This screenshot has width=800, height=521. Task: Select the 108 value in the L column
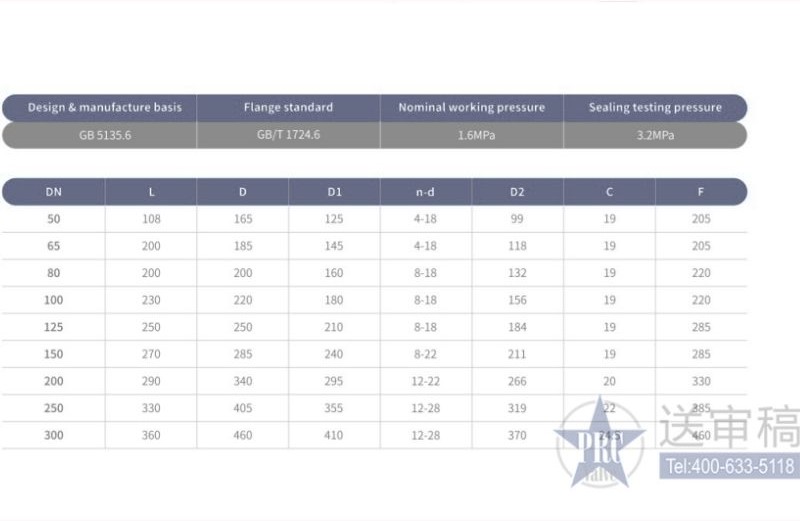pos(151,218)
